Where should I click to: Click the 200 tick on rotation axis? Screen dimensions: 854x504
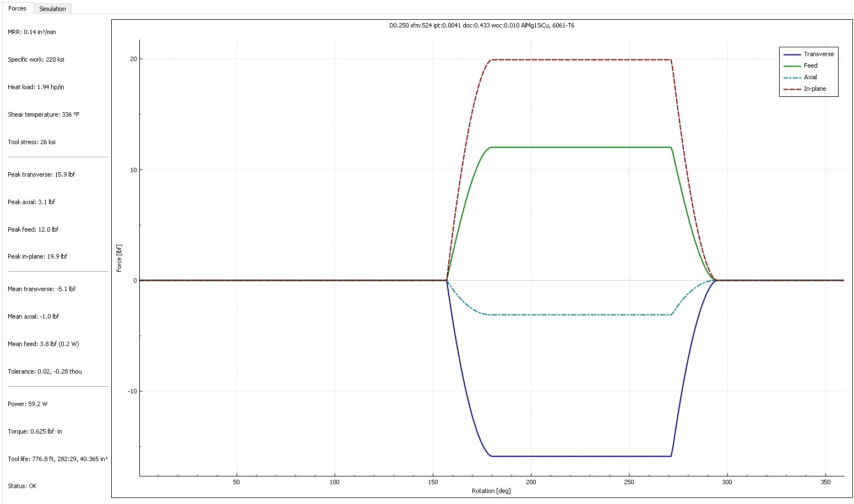tap(531, 482)
